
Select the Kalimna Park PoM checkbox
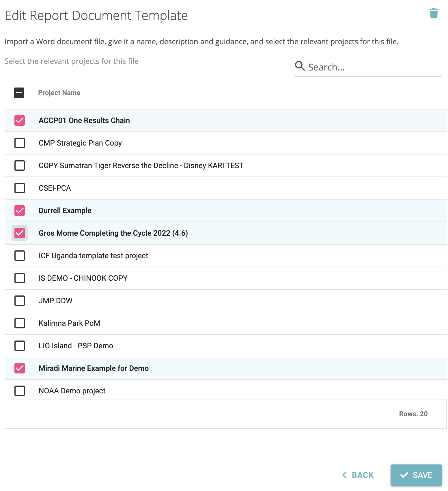pos(19,323)
